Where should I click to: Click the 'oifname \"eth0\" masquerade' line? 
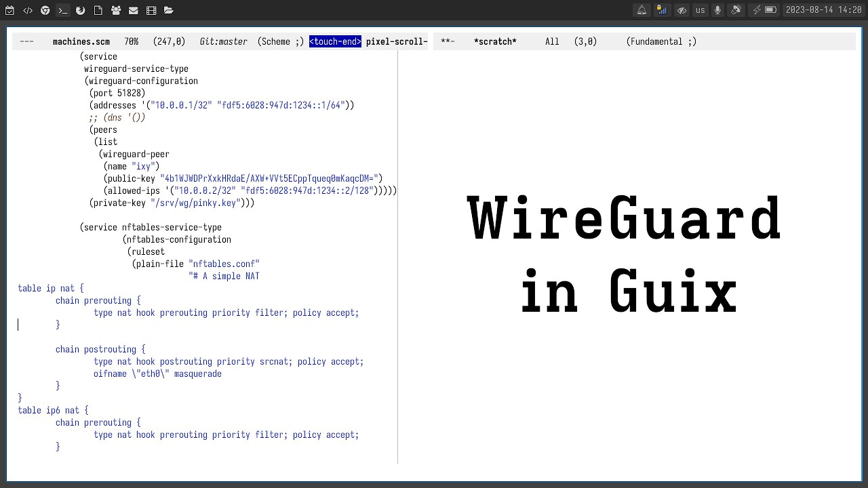coord(157,373)
